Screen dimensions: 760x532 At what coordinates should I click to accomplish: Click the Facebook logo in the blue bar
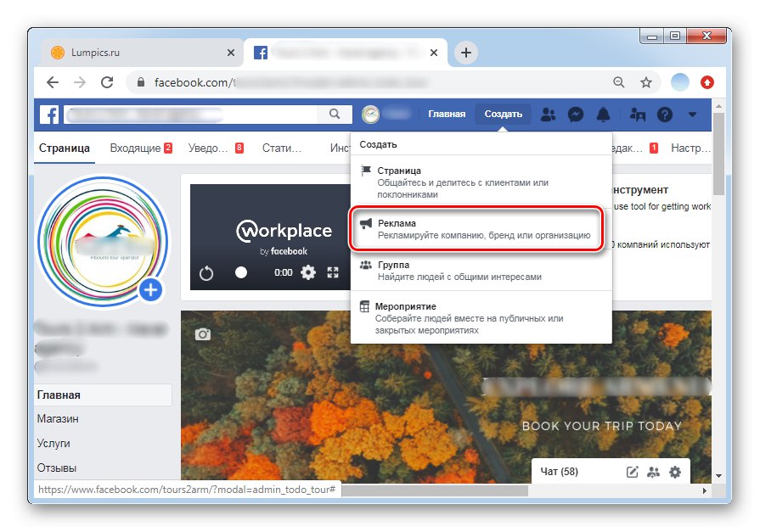tap(49, 115)
